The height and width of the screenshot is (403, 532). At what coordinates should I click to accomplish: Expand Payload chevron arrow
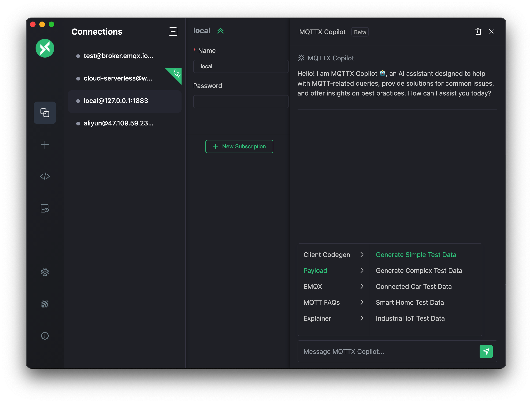coord(362,271)
